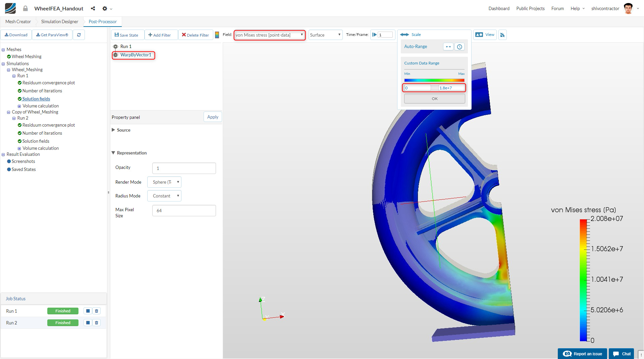Viewport: 644px width, 359px height.
Task: Click the Add Filter button
Action: [161, 35]
